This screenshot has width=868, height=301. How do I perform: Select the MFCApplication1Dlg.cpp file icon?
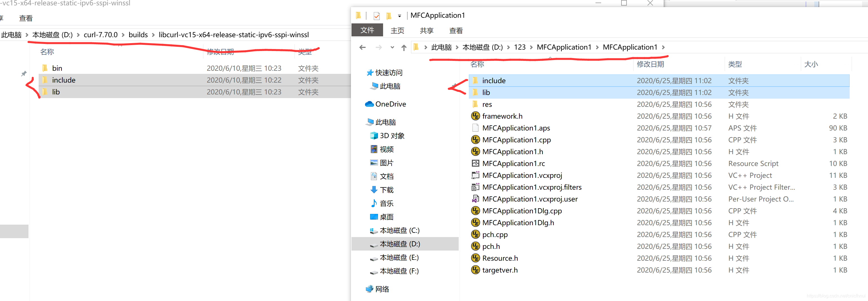pyautogui.click(x=475, y=211)
